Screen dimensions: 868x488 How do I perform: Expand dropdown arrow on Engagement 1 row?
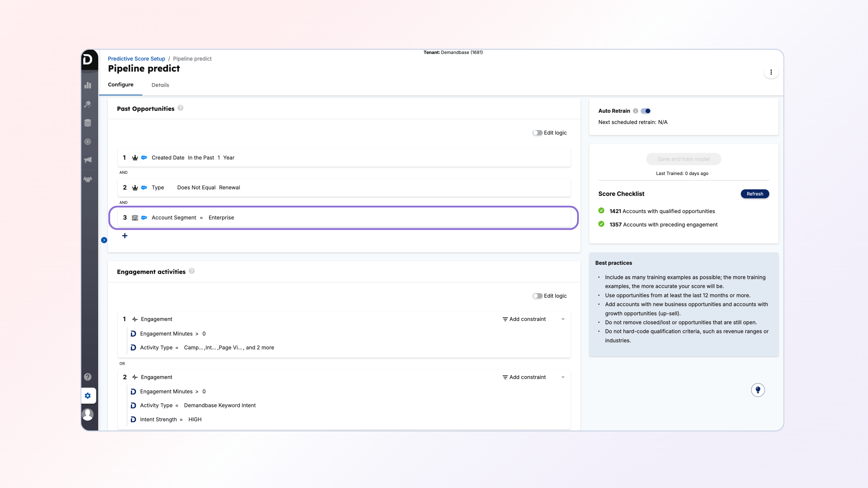[563, 319]
